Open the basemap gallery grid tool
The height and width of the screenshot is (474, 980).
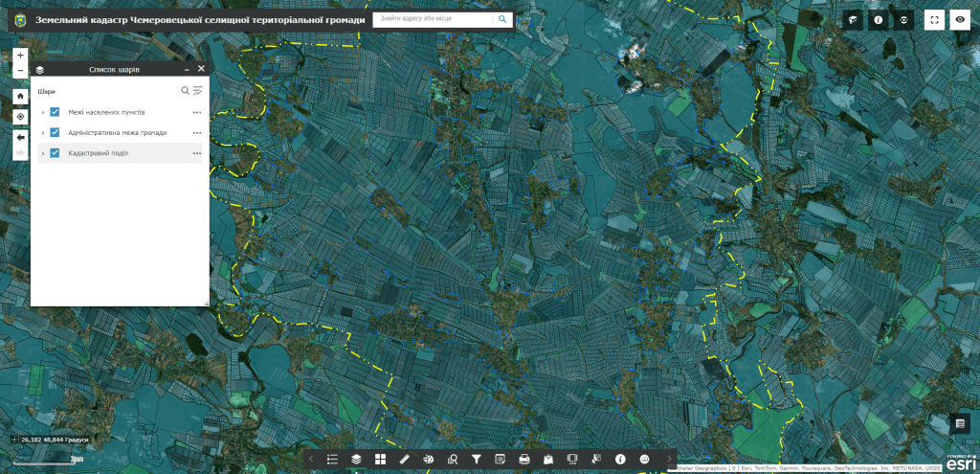click(380, 459)
